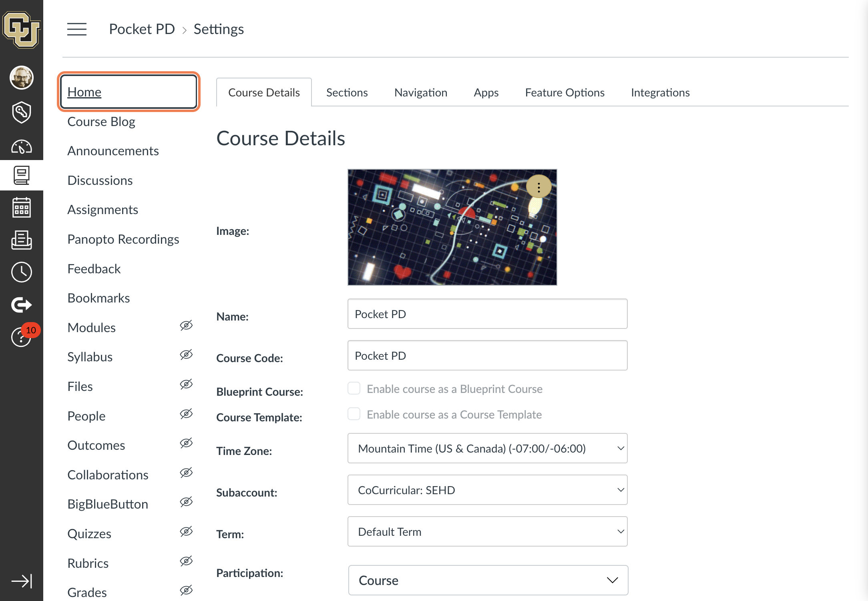This screenshot has width=868, height=601.
Task: Open the Subaccount dropdown
Action: tap(488, 490)
